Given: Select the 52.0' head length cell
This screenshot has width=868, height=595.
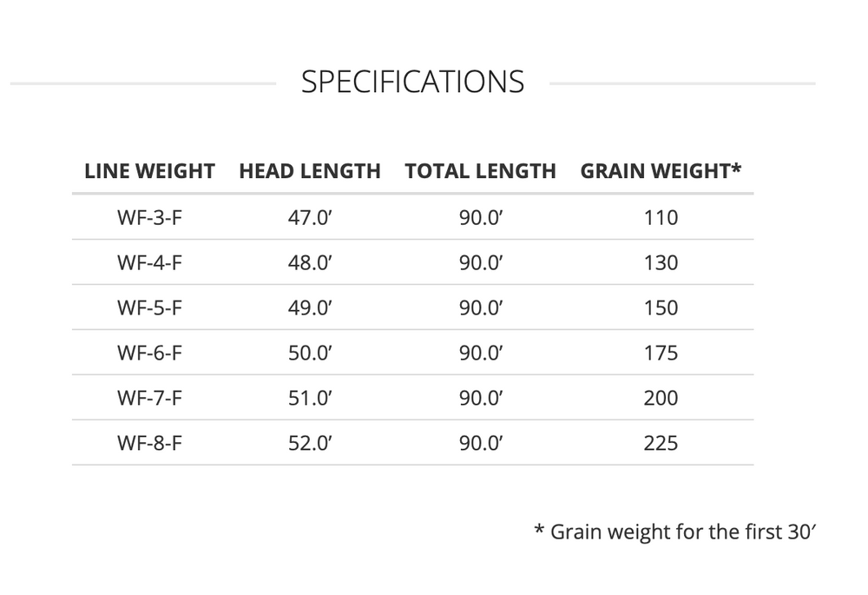Looking at the screenshot, I should point(310,443).
